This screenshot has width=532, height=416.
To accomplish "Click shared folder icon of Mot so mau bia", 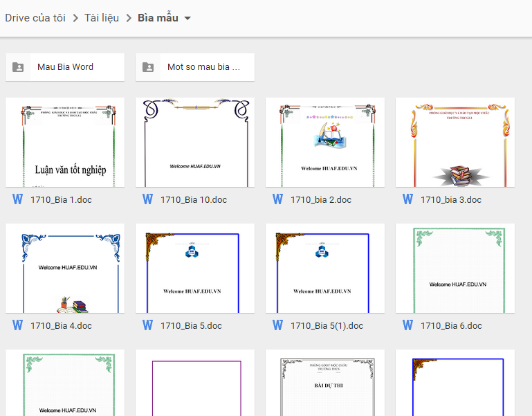I will pyautogui.click(x=148, y=67).
